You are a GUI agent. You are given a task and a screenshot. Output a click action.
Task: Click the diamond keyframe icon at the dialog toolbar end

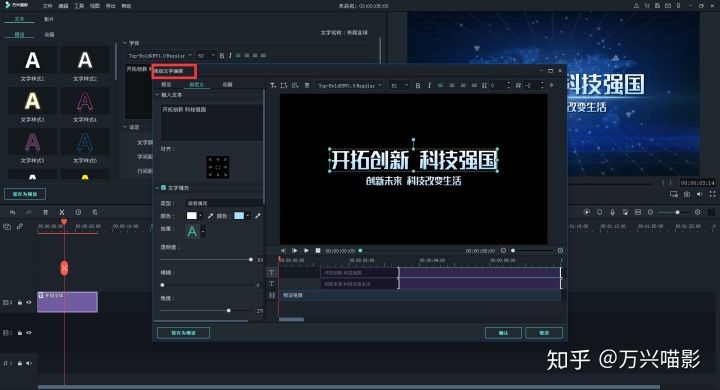551,85
